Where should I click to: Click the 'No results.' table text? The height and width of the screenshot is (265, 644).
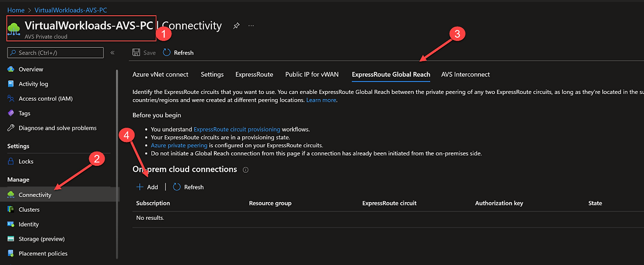(x=150, y=218)
